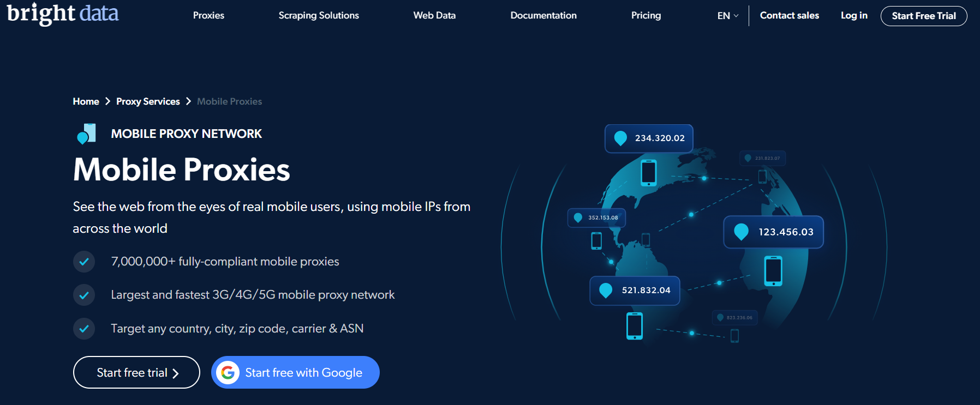Screen dimensions: 980x405
Task: Click the location pin in 521.832.04 tag
Action: pyautogui.click(x=606, y=291)
